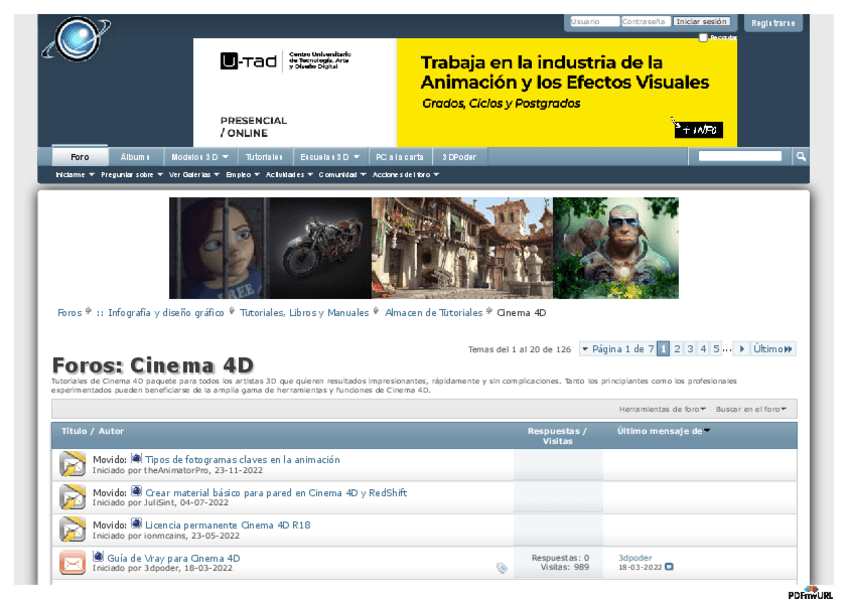The image size is (848, 599).
Task: Select the 3DPoder tab
Action: [x=459, y=157]
